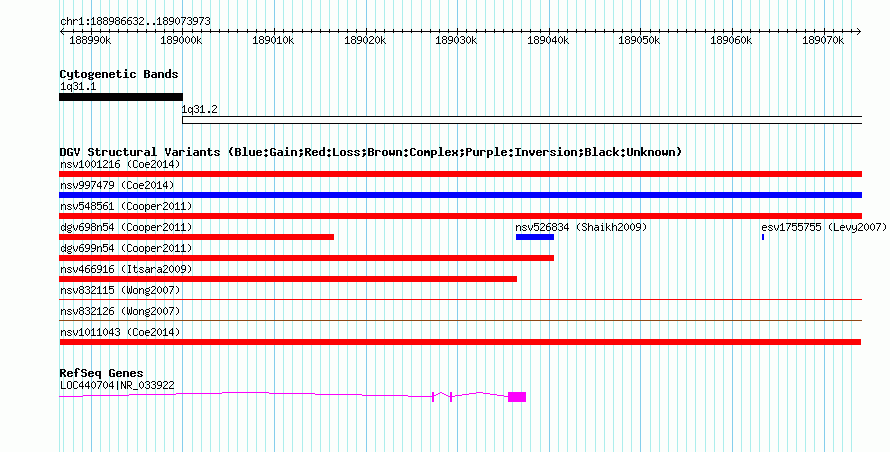Screen dimensions: 890x452
Task: Click the nsv997479 (Coe2014) label
Action: coord(117,185)
